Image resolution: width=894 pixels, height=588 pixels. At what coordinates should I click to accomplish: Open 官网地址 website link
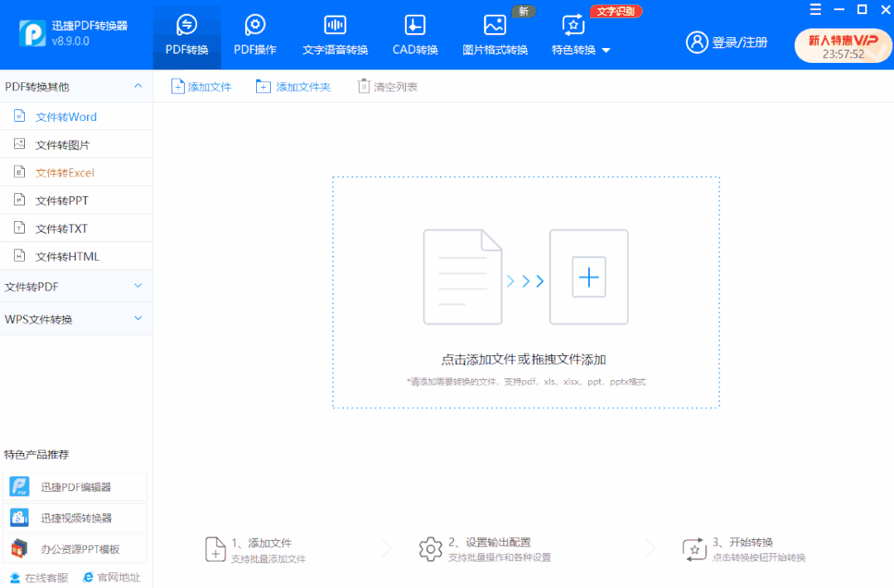pyautogui.click(x=111, y=578)
